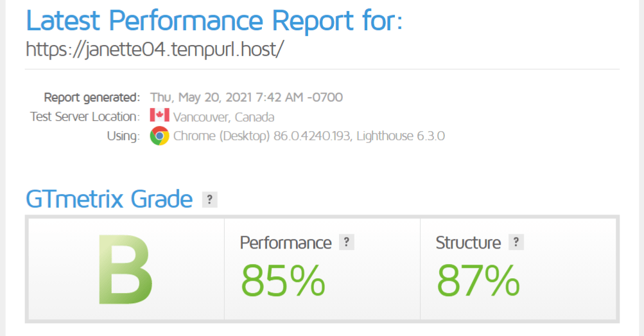Click the question mark next to Performance
The image size is (644, 336).
tap(347, 242)
